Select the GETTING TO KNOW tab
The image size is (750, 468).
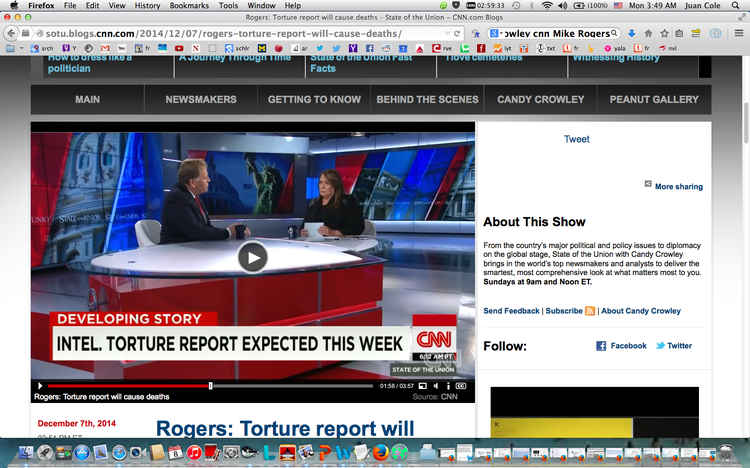pos(314,100)
